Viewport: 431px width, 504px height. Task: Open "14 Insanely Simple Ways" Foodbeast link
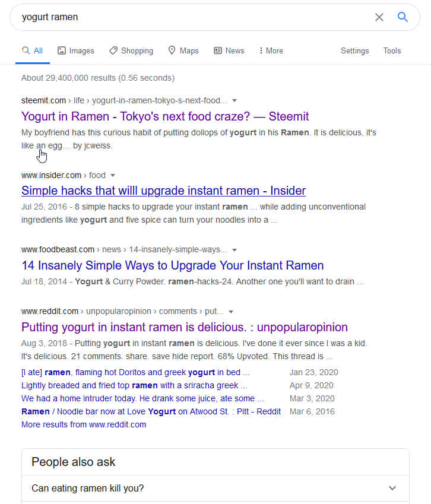pos(172,265)
